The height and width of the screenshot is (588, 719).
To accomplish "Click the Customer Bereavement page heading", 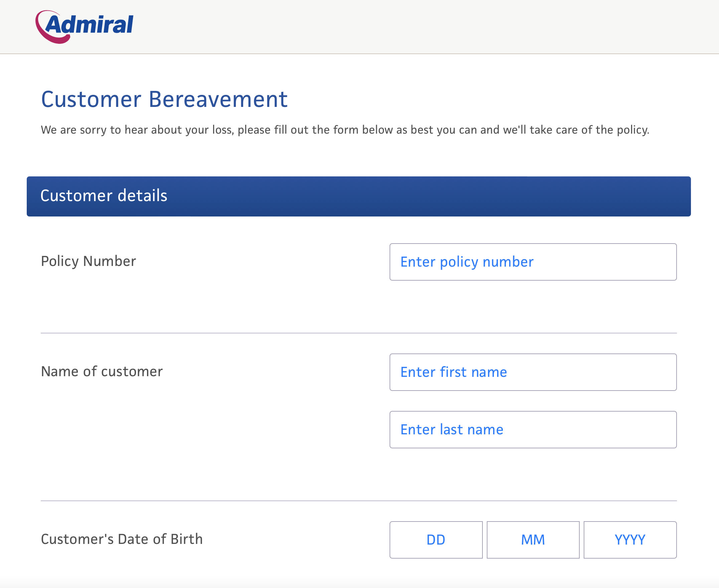I will [x=164, y=99].
